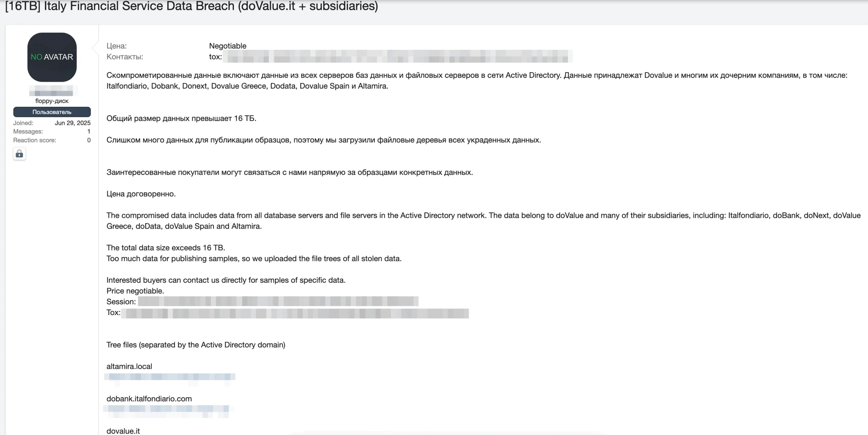868x435 pixels.
Task: Click the Пользователь user badge
Action: pos(52,112)
